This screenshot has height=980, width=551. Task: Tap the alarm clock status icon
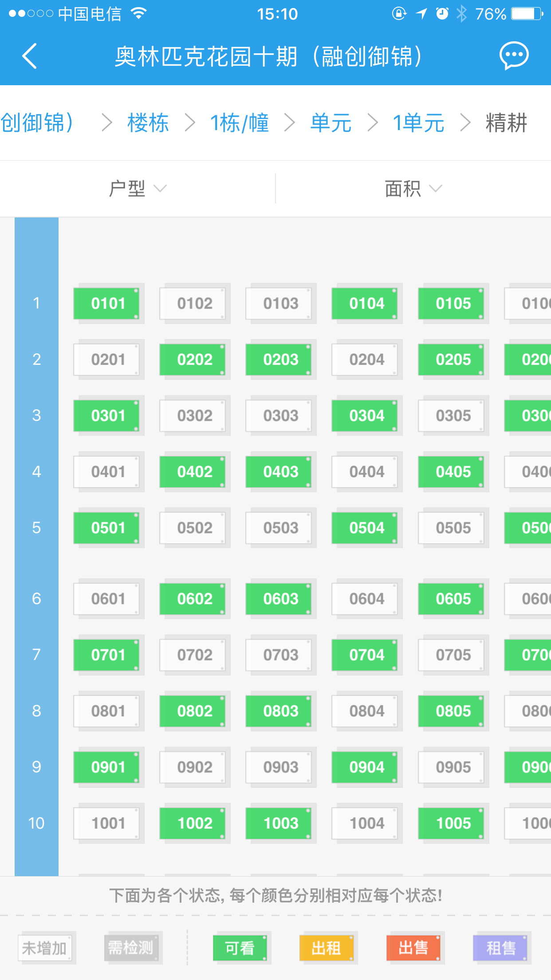442,14
